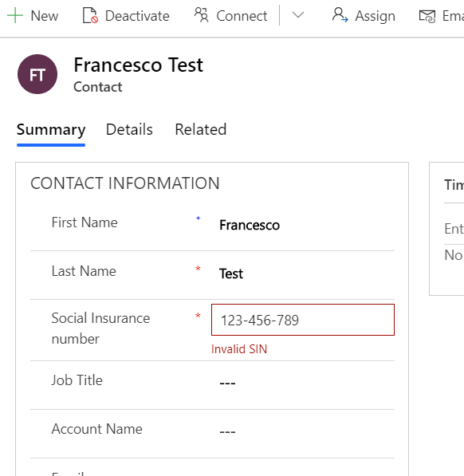Click the green plus New icon
The image size is (464, 476).
click(x=15, y=16)
